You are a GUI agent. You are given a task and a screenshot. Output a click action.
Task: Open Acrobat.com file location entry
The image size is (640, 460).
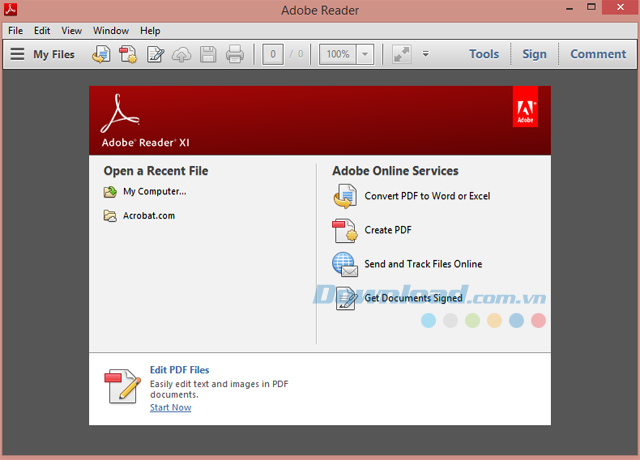149,216
